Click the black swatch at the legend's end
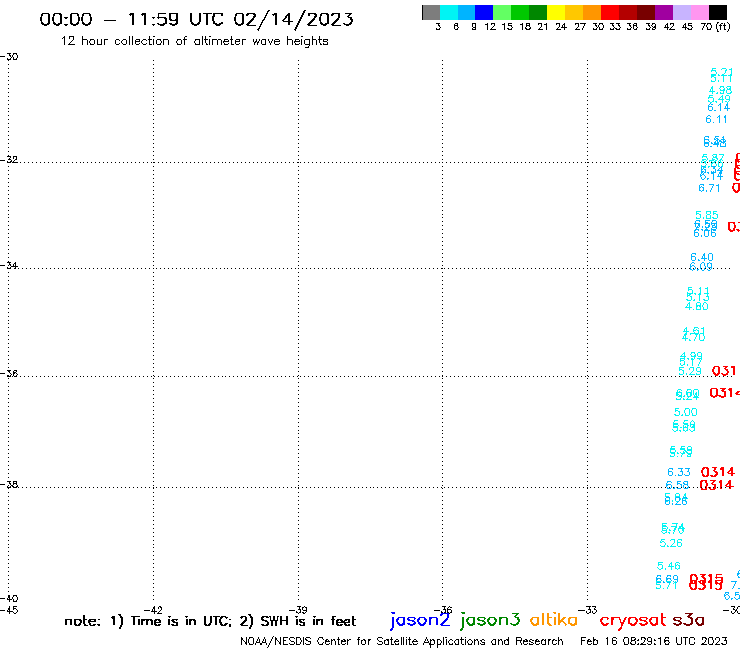Screen dimensions: 740x650 718,12
